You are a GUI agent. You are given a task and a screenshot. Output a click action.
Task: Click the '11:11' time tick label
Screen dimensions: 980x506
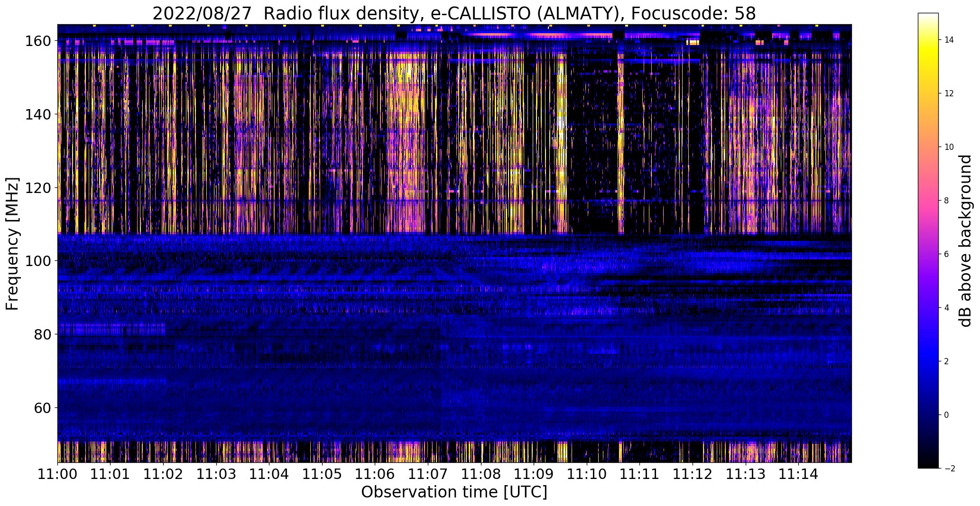[639, 473]
